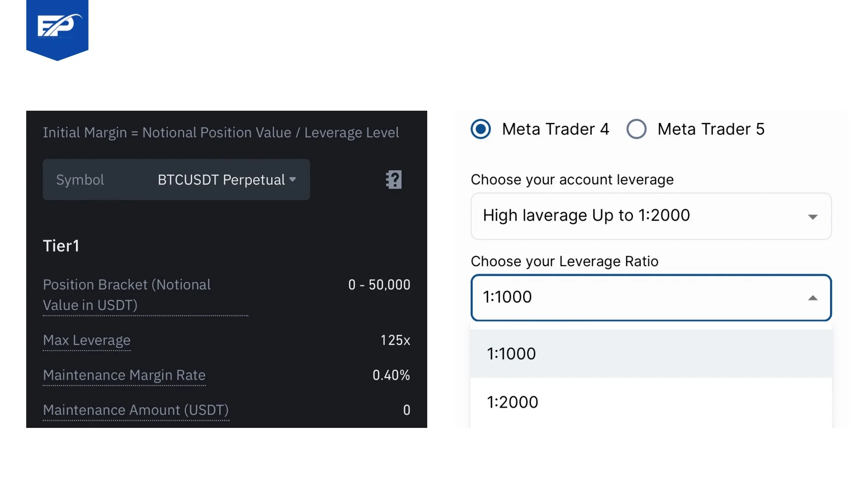Click the Tier1 section label
The height and width of the screenshot is (488, 868).
(61, 245)
